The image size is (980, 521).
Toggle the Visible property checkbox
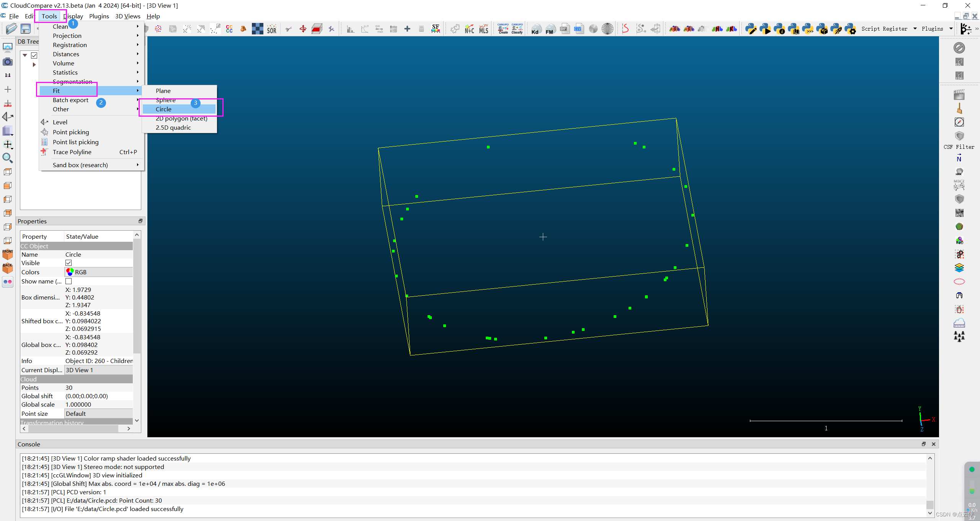(69, 263)
